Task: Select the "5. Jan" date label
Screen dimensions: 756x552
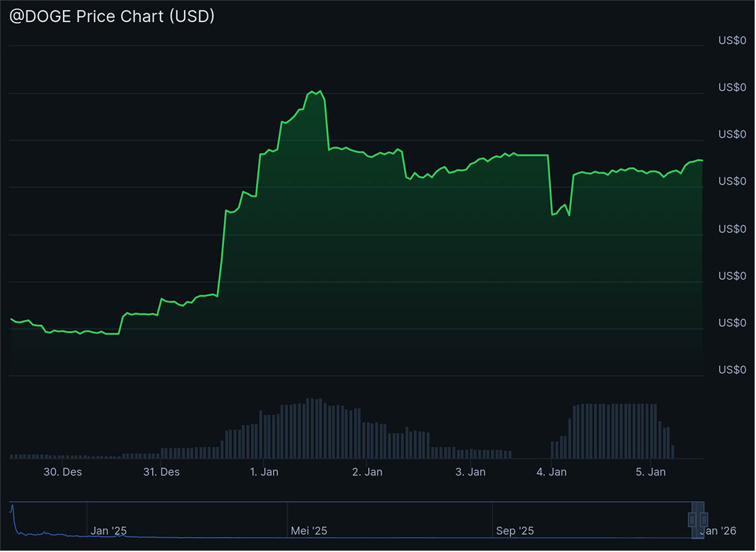Action: pyautogui.click(x=652, y=471)
